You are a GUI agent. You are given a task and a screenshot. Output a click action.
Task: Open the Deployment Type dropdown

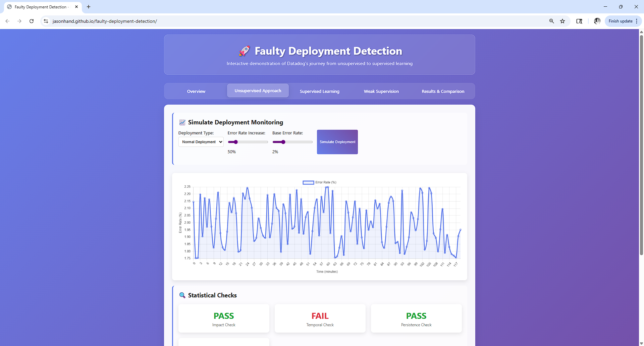click(201, 142)
